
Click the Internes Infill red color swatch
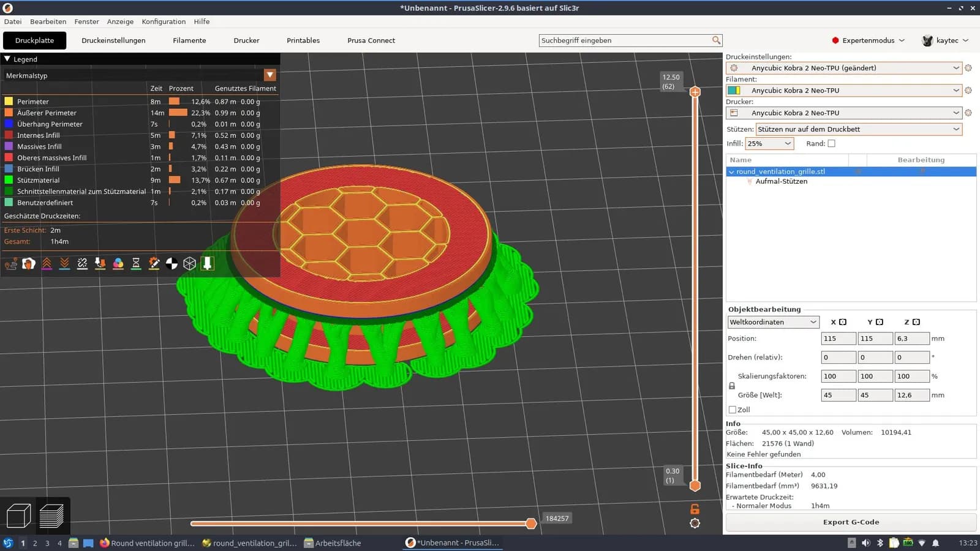coord(9,135)
